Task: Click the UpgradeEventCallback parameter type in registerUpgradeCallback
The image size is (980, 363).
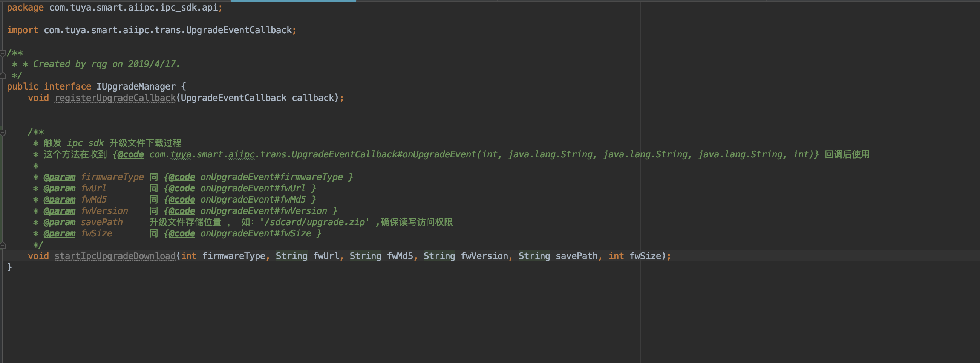Action: coord(234,98)
